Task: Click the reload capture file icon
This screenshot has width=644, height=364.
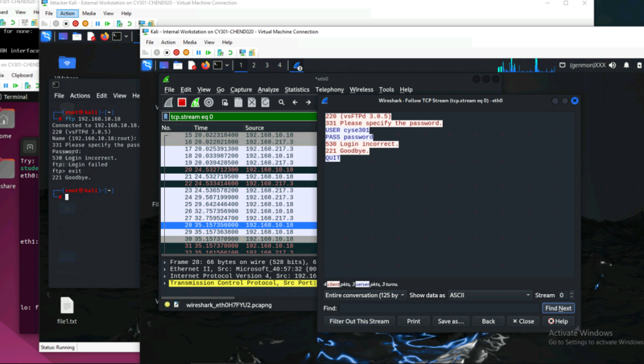Action: [x=265, y=102]
